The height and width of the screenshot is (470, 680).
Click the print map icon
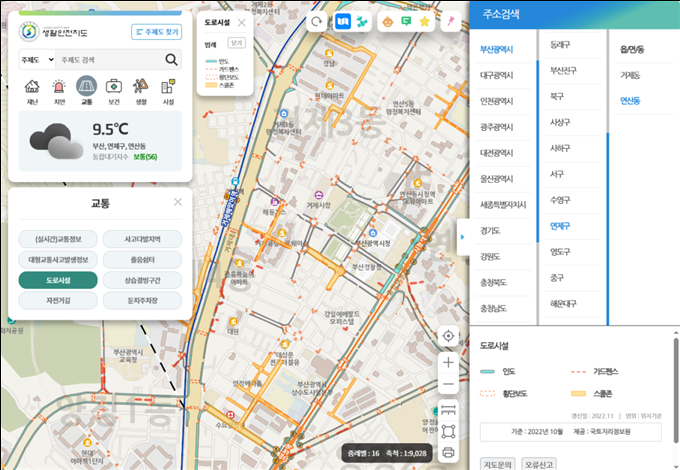coord(448,452)
